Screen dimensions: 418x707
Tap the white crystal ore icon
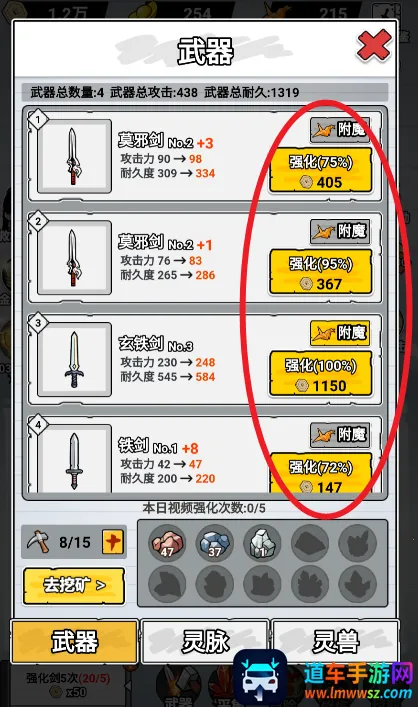click(262, 543)
